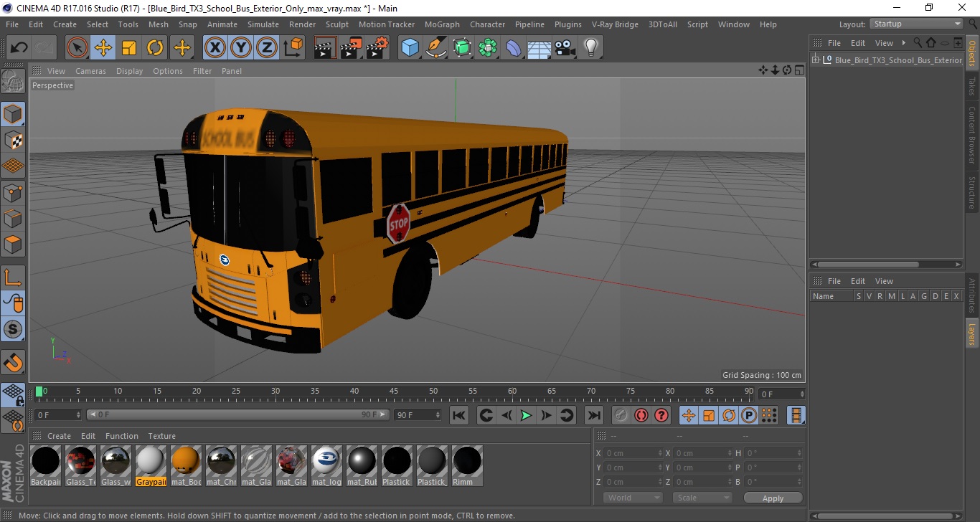Switch to Model mode in left toolbar
The image size is (980, 522).
point(13,114)
